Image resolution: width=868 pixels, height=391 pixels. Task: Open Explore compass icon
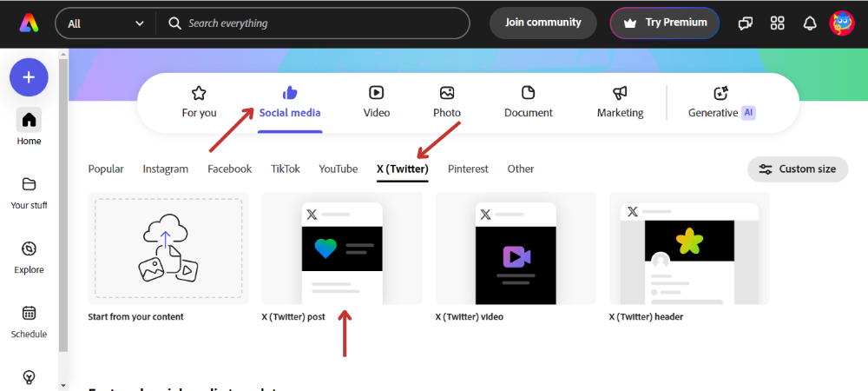29,249
